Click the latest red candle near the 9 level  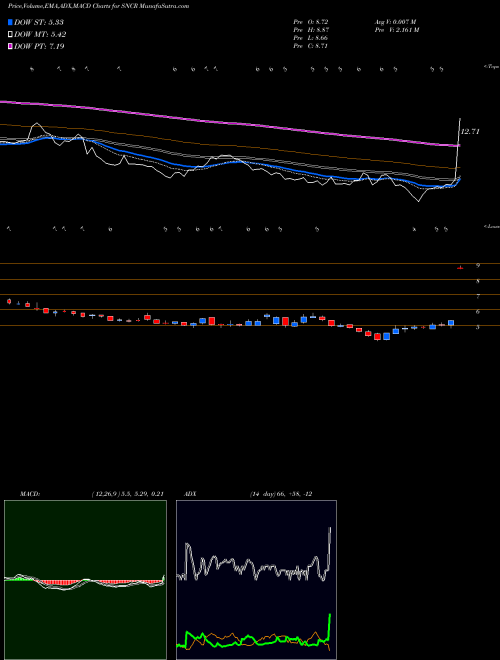[460, 268]
